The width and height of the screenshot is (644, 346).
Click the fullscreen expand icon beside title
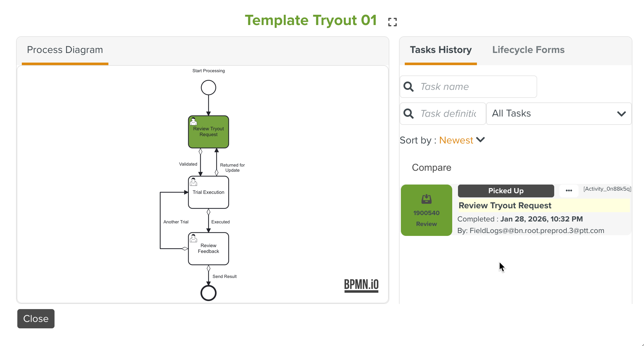click(x=392, y=22)
